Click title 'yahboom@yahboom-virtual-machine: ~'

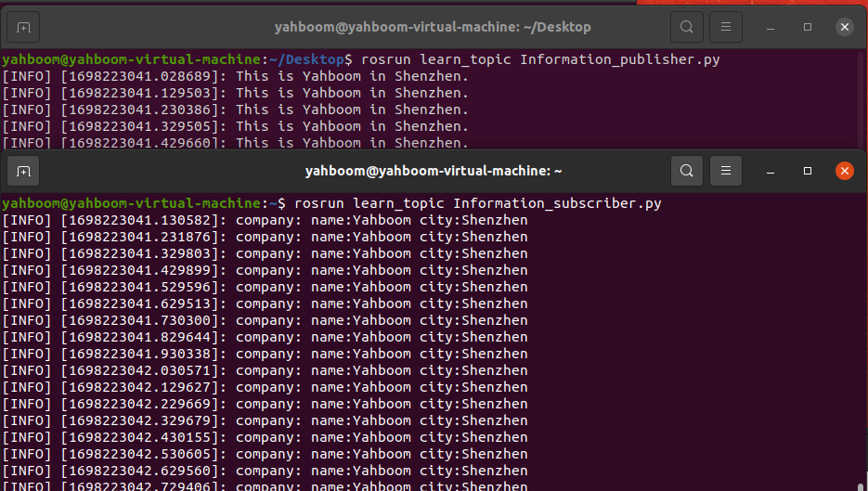pyautogui.click(x=434, y=171)
